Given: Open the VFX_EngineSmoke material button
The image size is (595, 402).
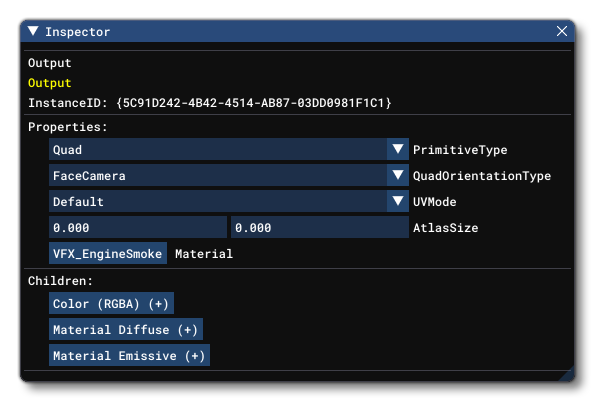Looking at the screenshot, I should tap(108, 253).
